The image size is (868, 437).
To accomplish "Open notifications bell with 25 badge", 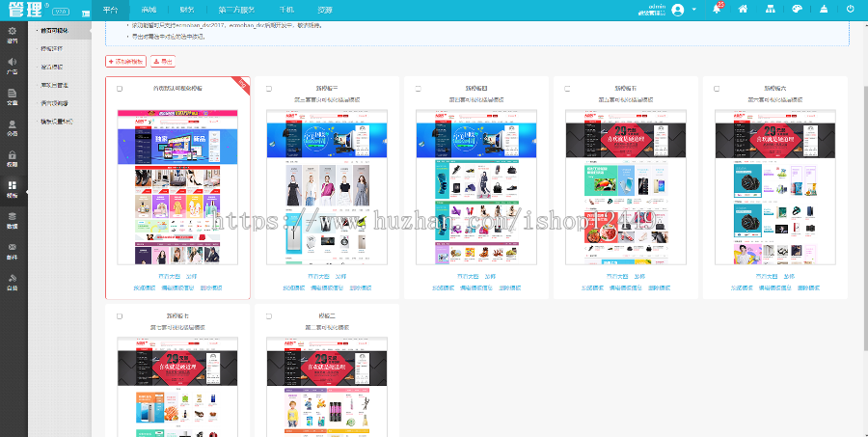I will tap(717, 10).
